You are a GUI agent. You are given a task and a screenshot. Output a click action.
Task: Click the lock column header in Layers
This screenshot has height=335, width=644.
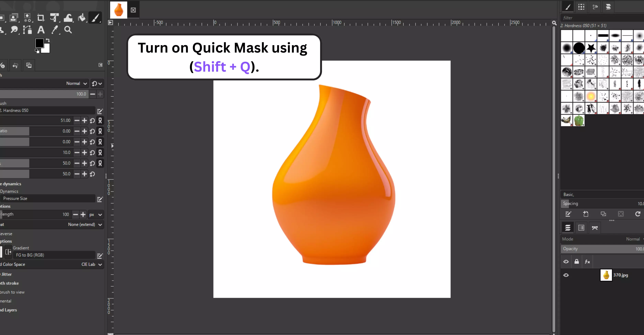577,262
